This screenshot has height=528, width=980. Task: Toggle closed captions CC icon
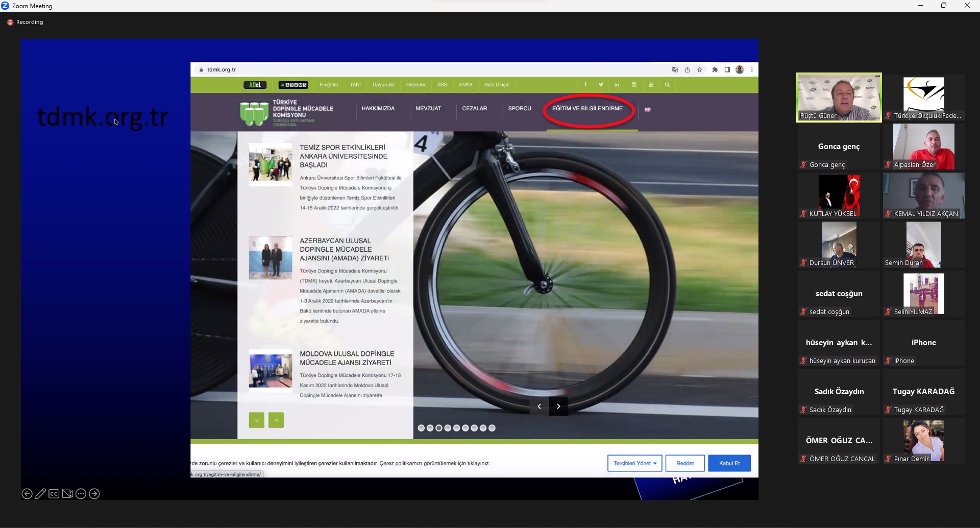click(x=54, y=494)
